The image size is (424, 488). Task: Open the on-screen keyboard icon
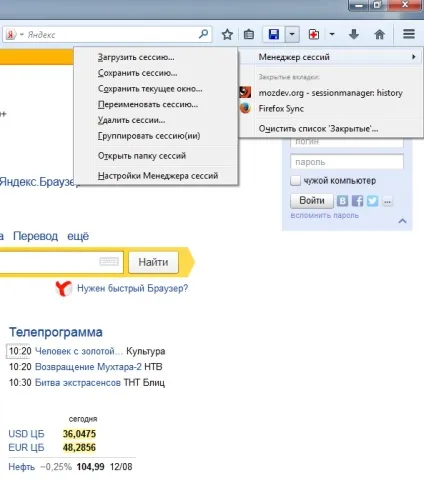pyautogui.click(x=109, y=262)
